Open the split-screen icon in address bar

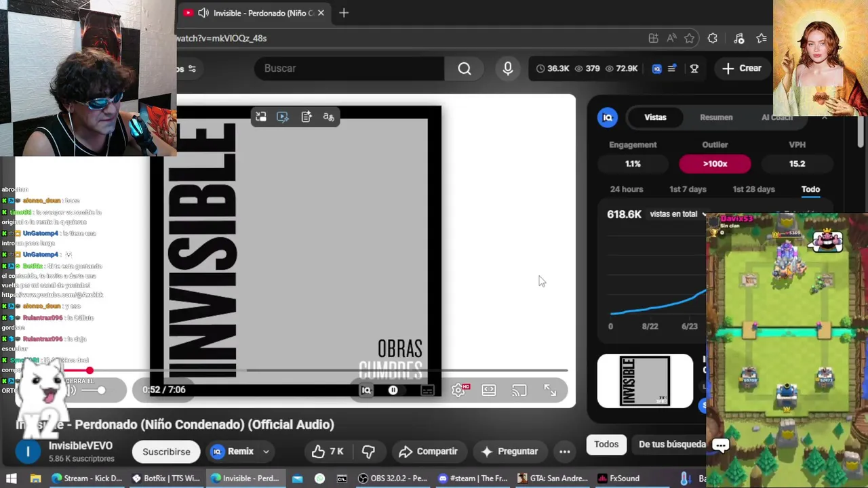653,39
